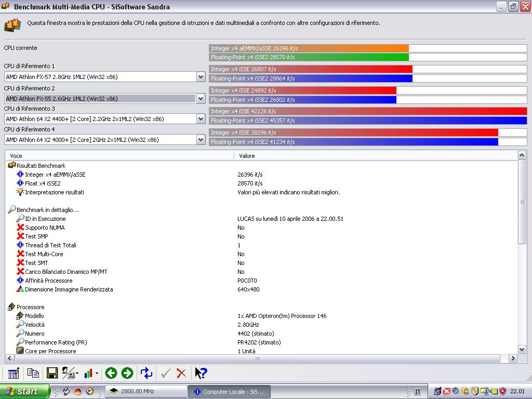Click the IT language indicator in taskbar
Screen dimensions: 532x399
pyautogui.click(x=418, y=392)
